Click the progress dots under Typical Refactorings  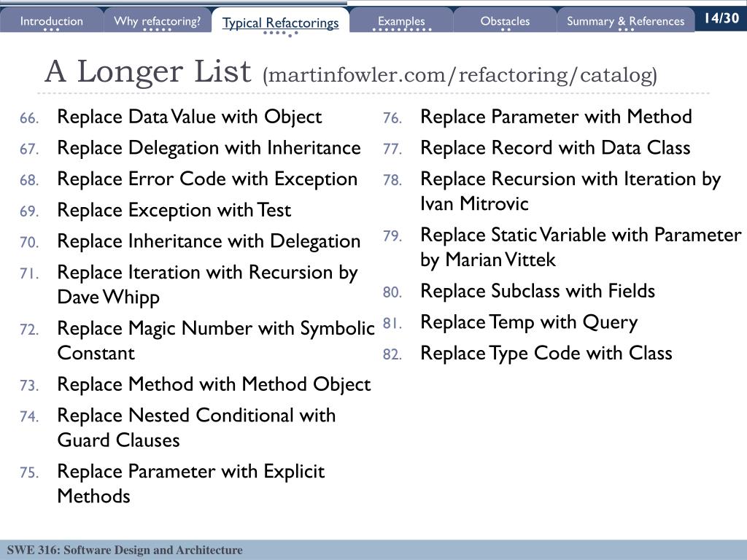[x=281, y=34]
